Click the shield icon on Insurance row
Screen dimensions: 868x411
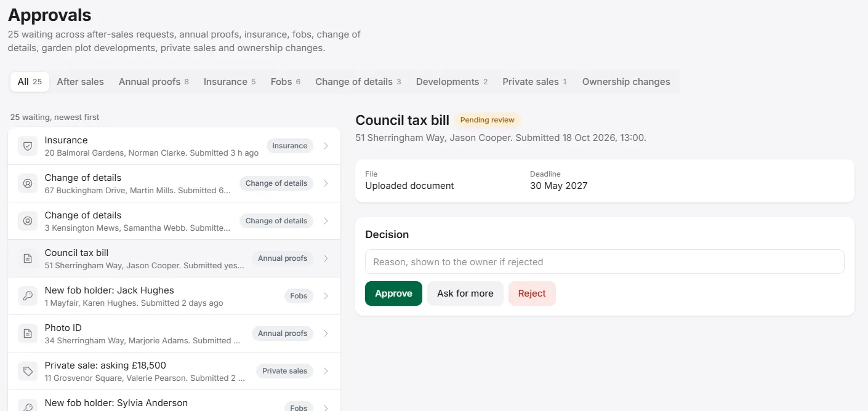[28, 146]
